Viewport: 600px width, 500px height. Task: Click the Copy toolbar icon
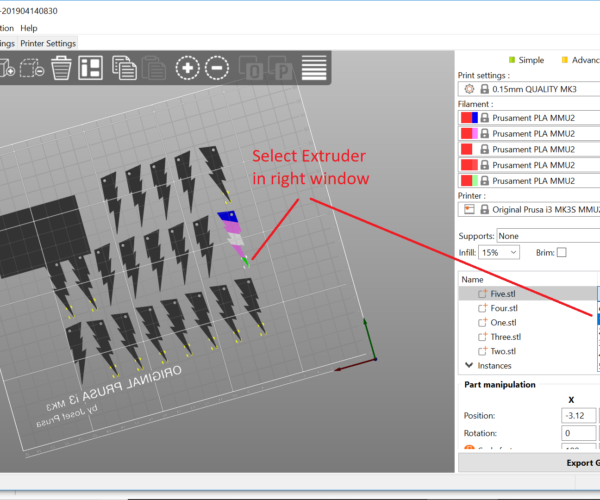[x=124, y=68]
